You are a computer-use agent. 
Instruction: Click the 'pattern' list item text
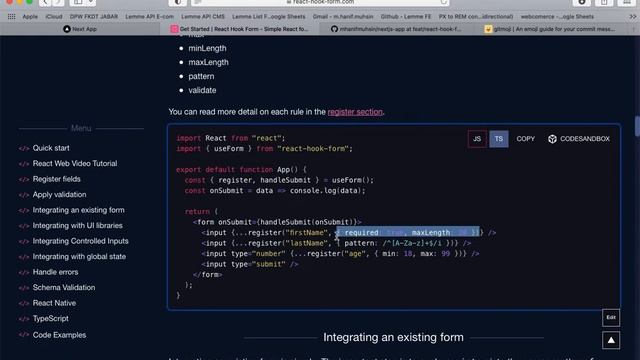point(201,76)
